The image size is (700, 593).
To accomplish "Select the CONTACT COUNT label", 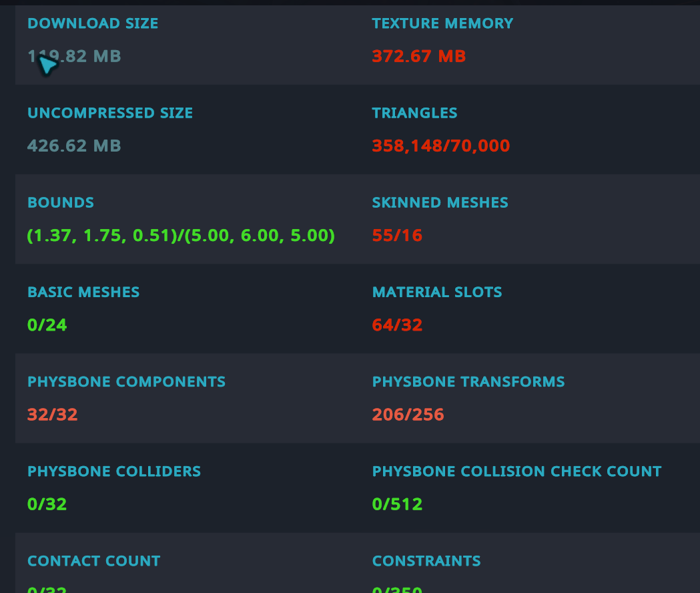I will tap(93, 561).
